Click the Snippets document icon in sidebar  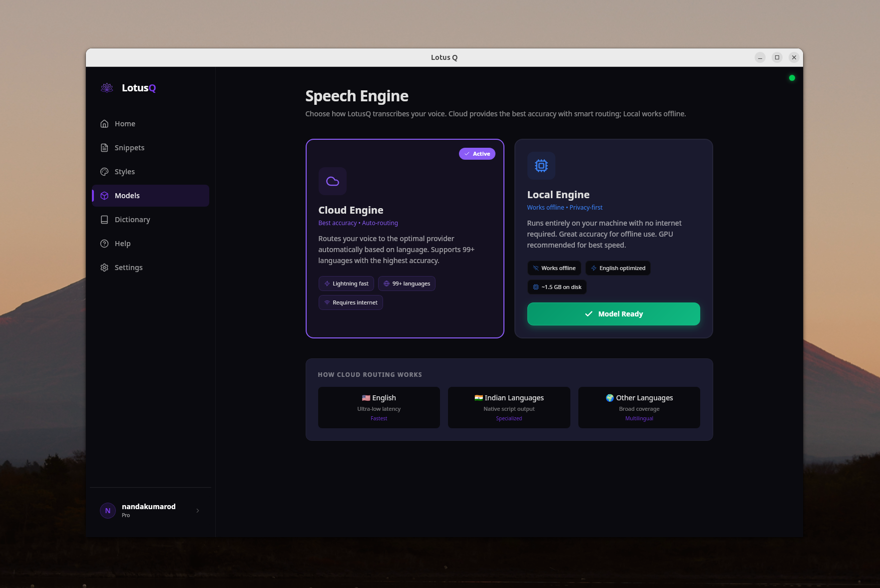[x=104, y=148]
